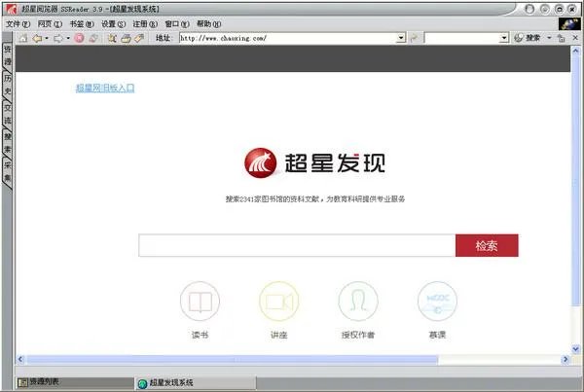Click the 读书 label
This screenshot has height=392, width=584.
(x=200, y=335)
